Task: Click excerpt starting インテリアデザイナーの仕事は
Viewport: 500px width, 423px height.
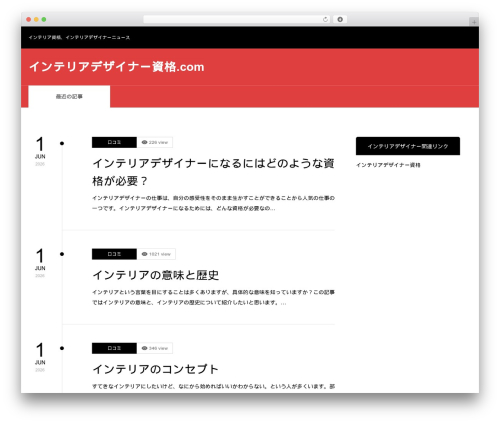Action: [x=213, y=203]
